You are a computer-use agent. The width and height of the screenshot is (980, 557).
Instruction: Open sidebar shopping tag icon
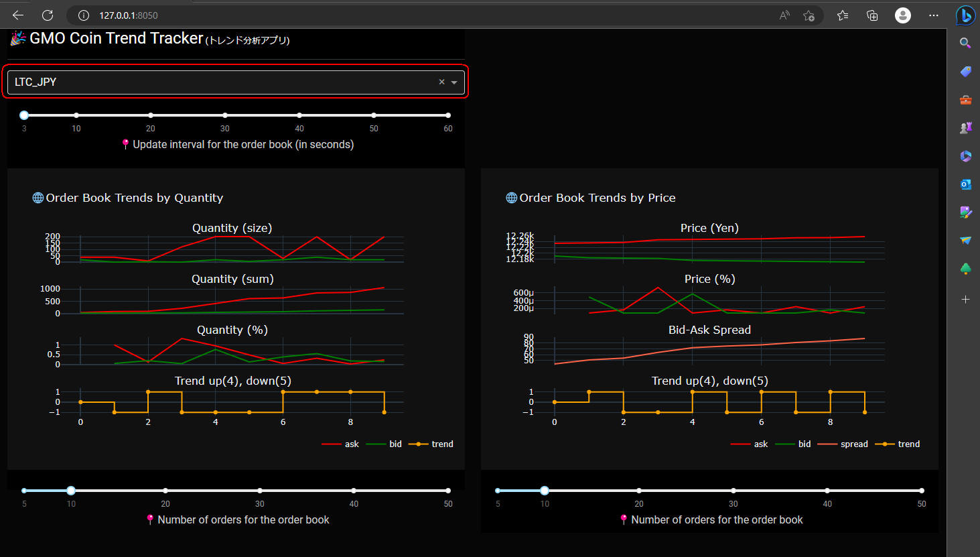[x=965, y=71]
